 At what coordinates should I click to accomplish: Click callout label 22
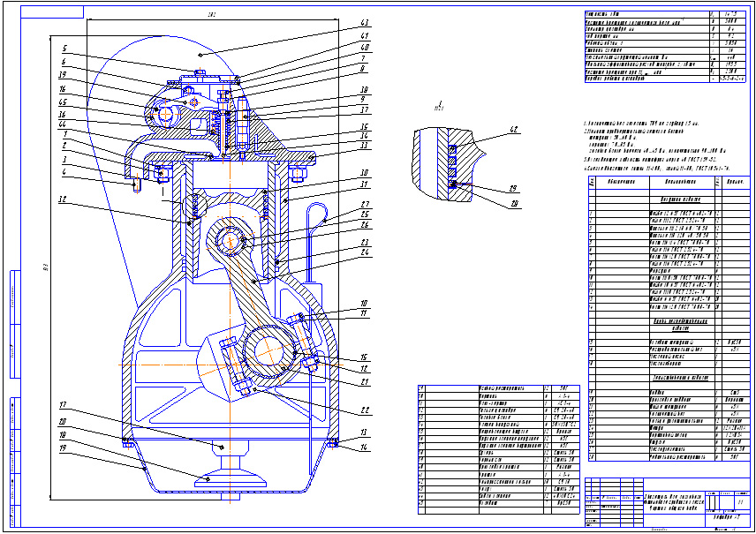coord(365,410)
